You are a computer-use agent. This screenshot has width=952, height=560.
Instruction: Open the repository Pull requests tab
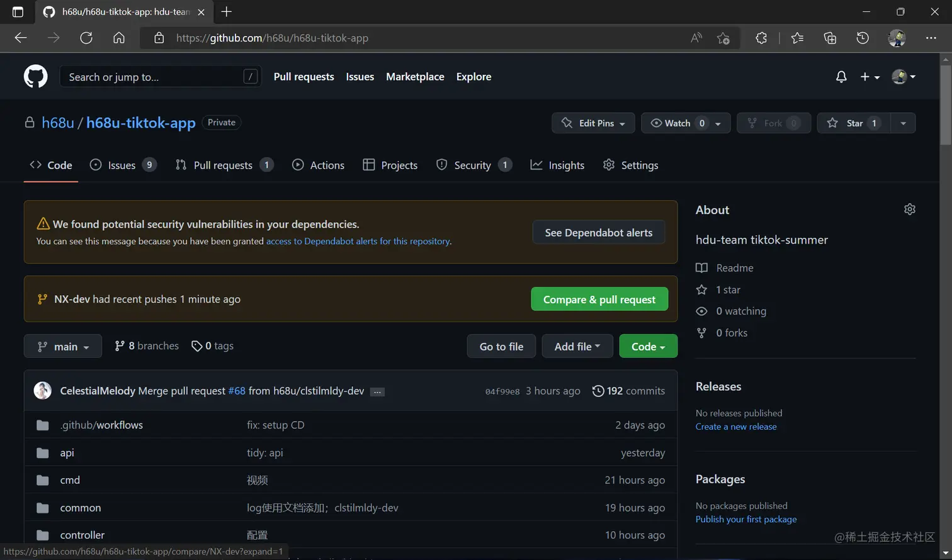224,165
